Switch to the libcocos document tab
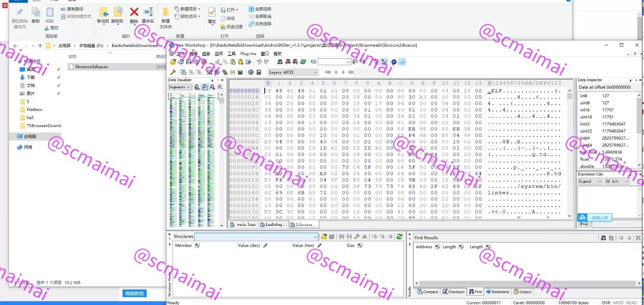This screenshot has height=305, width=644. 304,225
